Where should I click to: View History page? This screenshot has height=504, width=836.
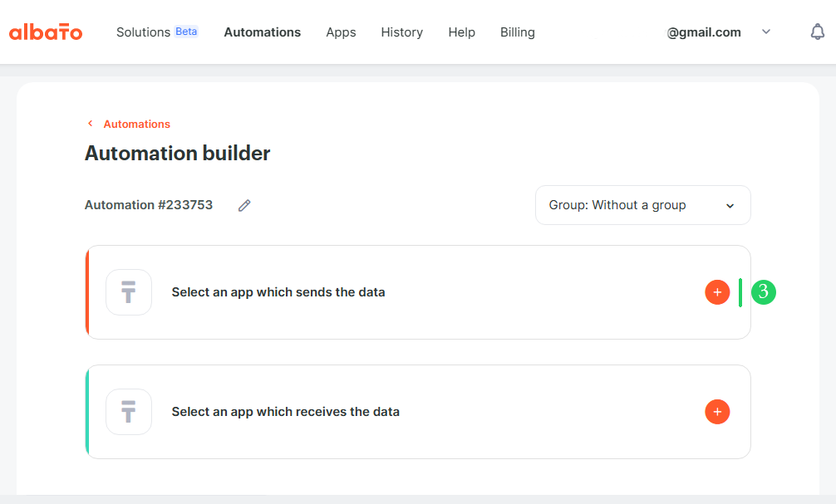point(402,32)
